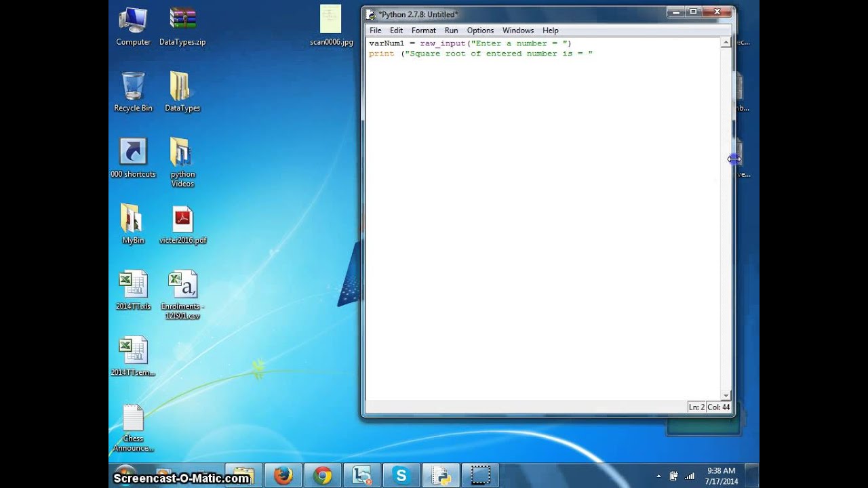Open the clock showing 9:38 AM

(x=721, y=476)
